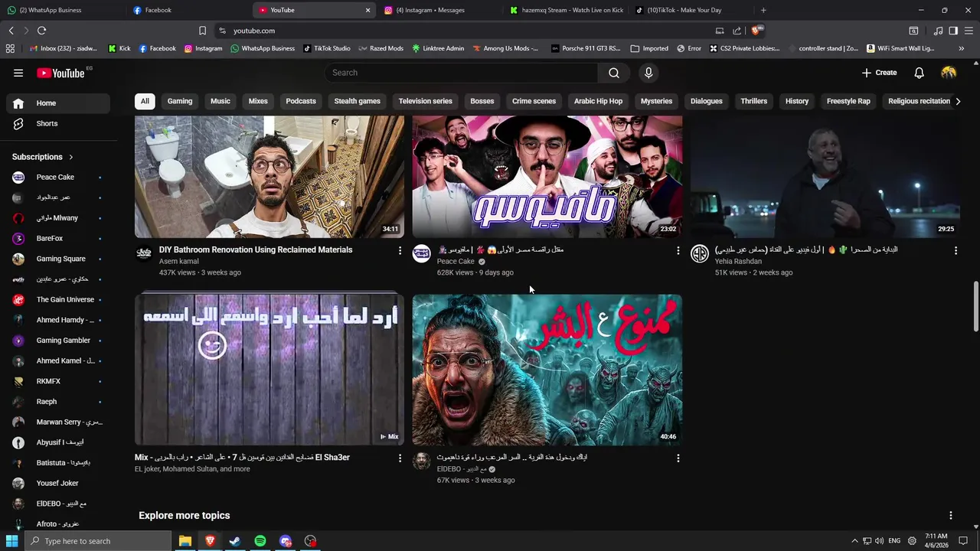This screenshot has width=980, height=551.
Task: Open options menu for the Mix playlist
Action: click(x=400, y=458)
